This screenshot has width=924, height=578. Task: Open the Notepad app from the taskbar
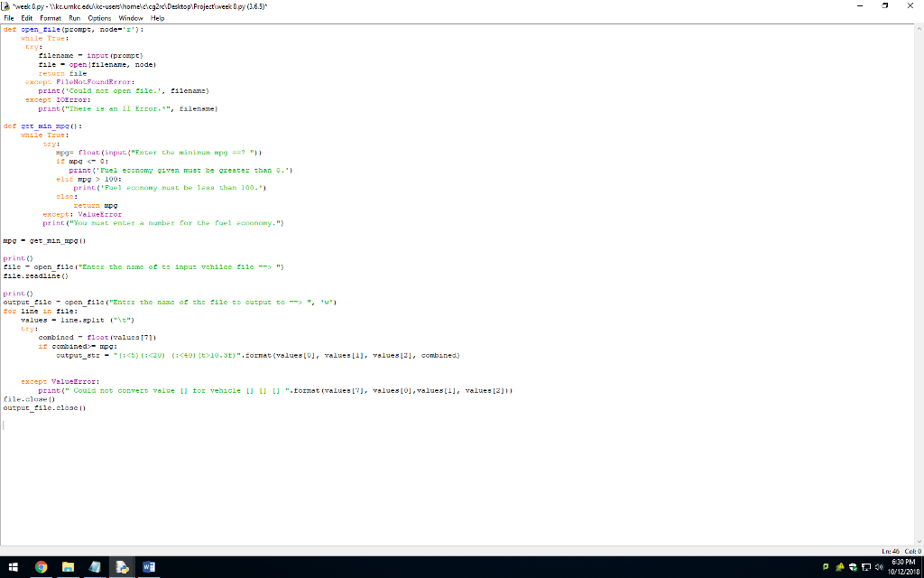click(x=94, y=568)
